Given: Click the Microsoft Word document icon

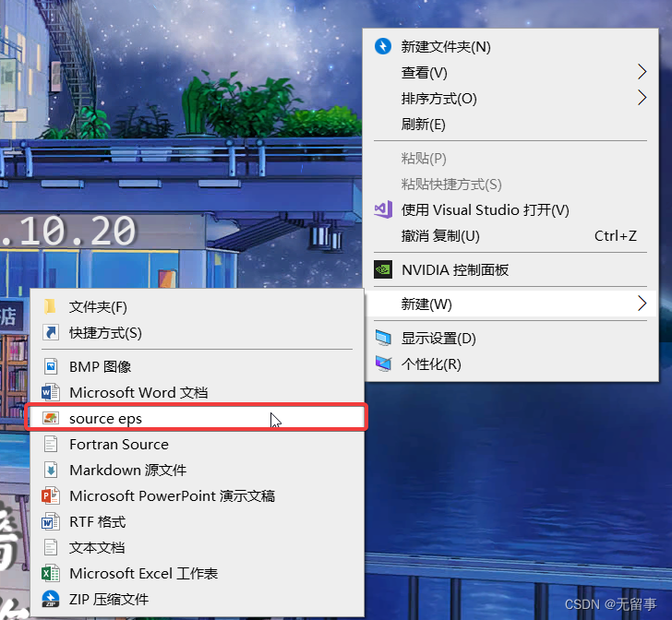Looking at the screenshot, I should [x=50, y=392].
